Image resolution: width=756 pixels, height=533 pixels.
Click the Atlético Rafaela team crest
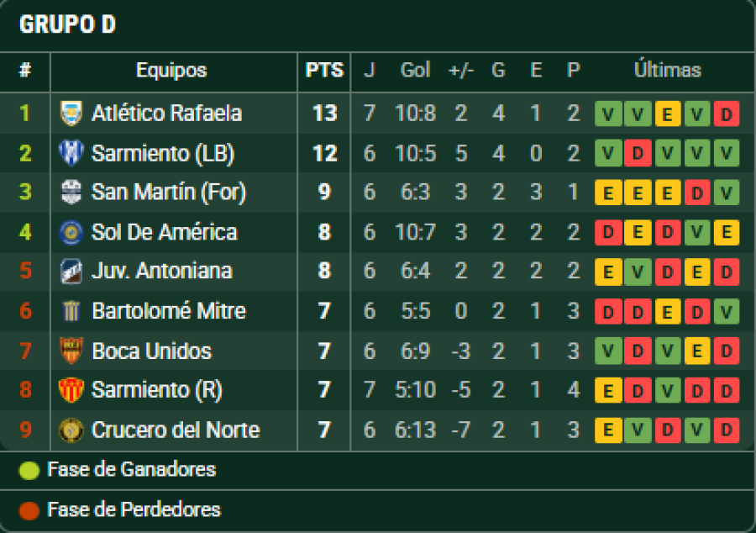[71, 113]
